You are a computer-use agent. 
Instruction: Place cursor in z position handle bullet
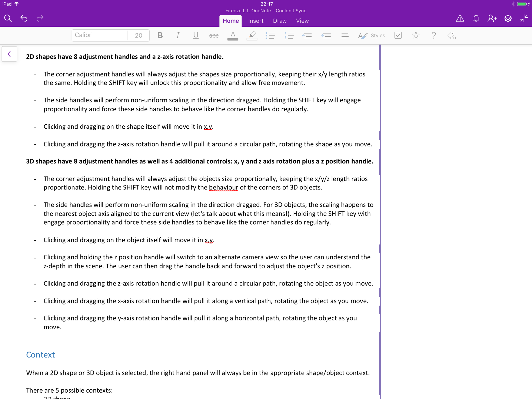pos(207,262)
